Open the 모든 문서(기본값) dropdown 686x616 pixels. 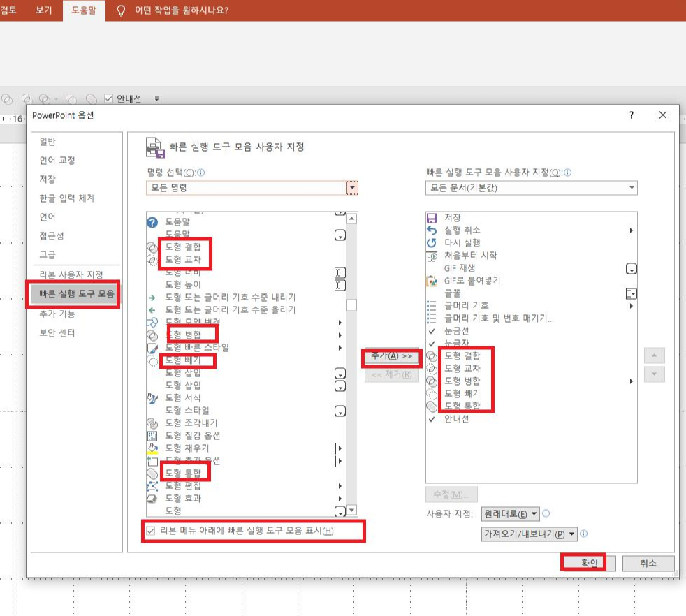(x=632, y=188)
